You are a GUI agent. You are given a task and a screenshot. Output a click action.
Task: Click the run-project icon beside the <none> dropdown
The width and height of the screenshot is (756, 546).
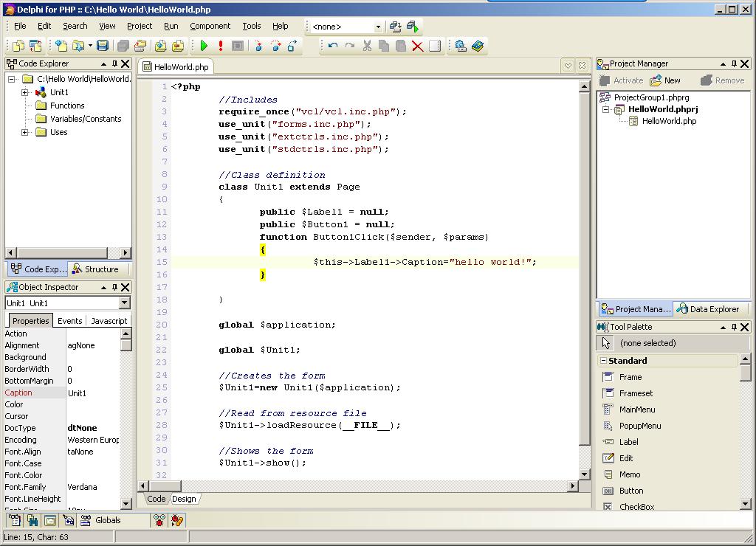[413, 27]
